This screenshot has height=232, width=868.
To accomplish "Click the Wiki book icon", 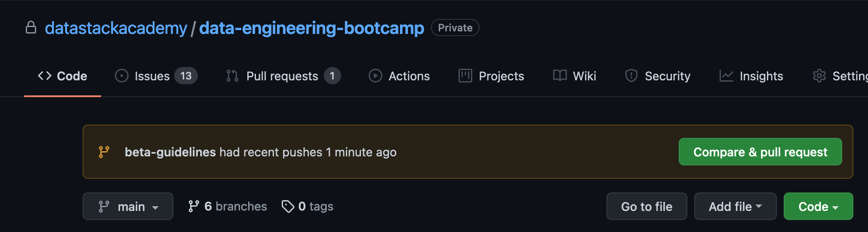I will point(560,76).
